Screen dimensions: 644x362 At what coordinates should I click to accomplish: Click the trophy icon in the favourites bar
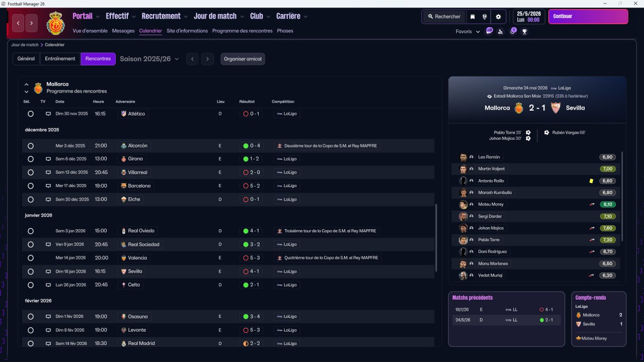coord(525,32)
